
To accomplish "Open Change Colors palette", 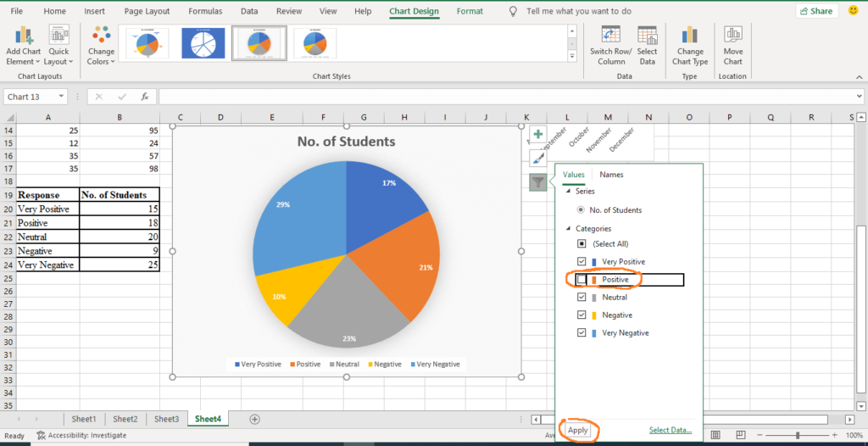I will 102,46.
